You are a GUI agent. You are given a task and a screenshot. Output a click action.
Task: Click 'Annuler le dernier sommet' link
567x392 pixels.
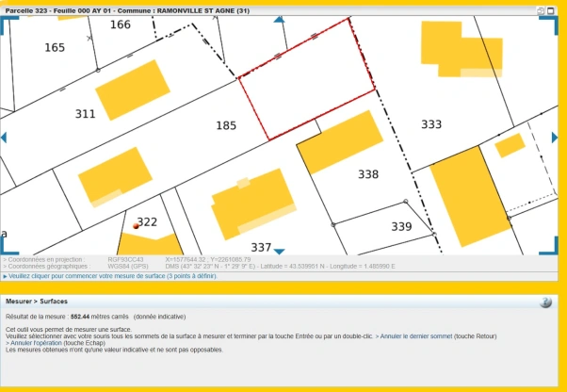(414, 335)
